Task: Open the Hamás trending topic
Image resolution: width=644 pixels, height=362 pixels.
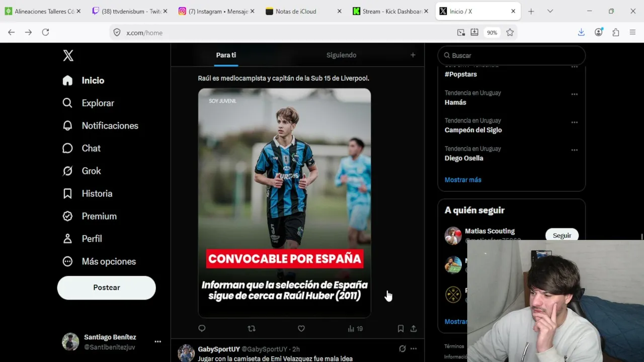Action: click(455, 103)
